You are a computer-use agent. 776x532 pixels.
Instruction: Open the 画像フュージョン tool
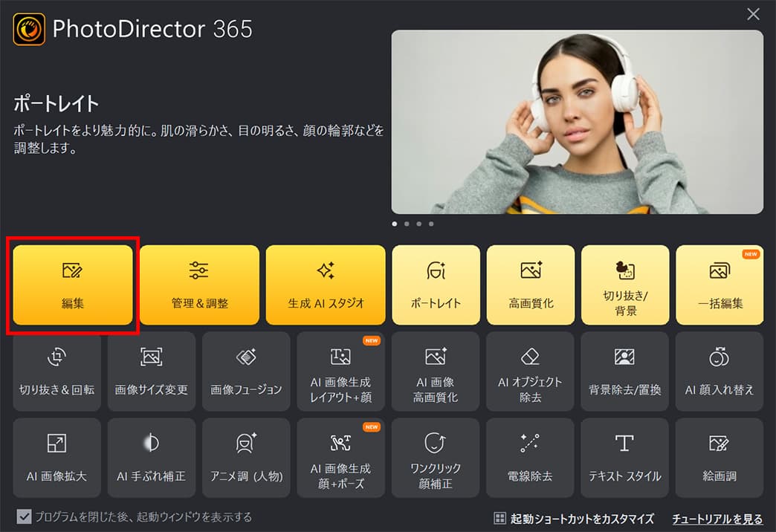coord(246,372)
